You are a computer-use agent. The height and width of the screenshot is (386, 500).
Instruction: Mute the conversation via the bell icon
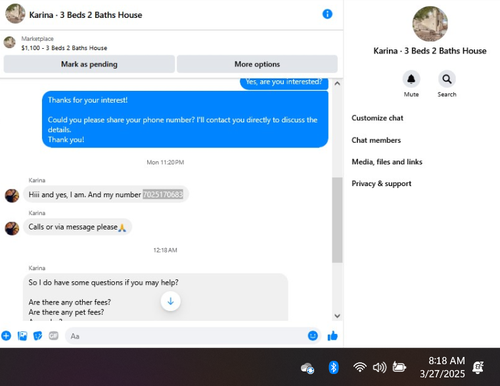411,79
